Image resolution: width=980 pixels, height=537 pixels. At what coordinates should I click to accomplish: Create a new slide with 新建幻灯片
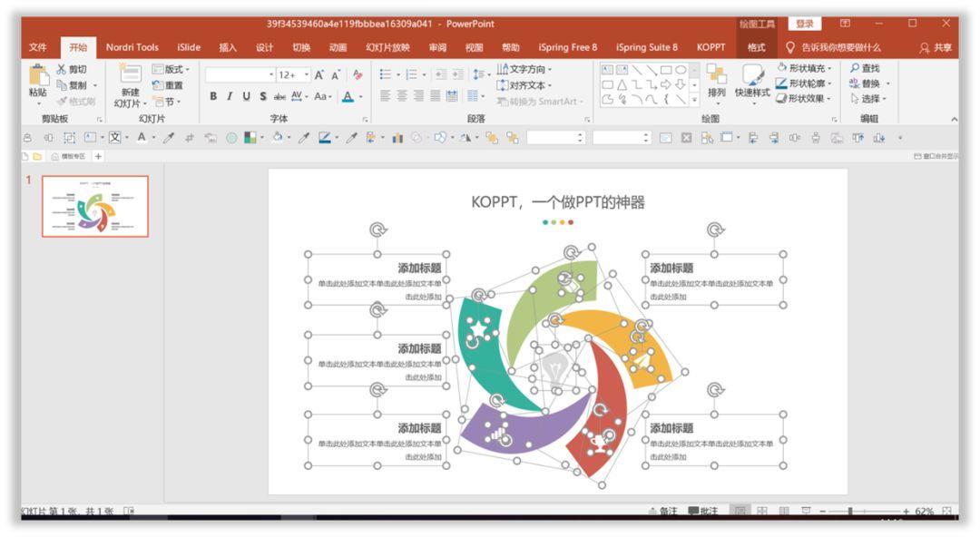click(x=130, y=86)
